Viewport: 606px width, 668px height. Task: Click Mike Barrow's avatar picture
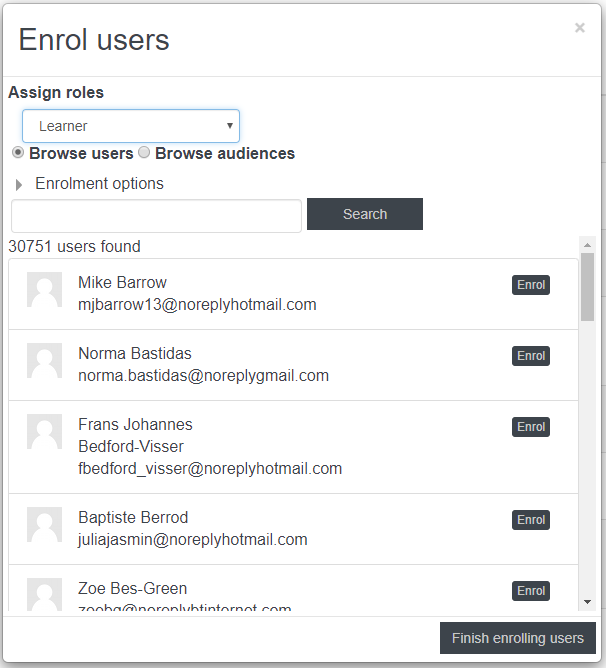coord(44,290)
